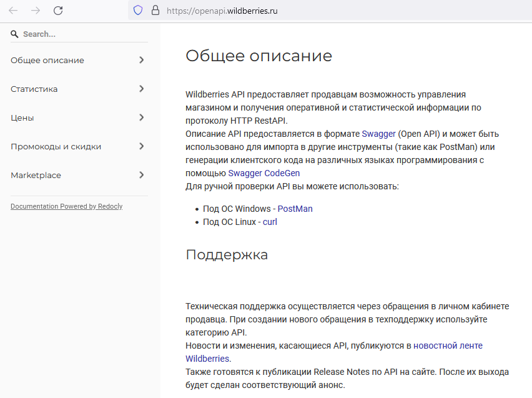Reload the page with the refresh icon
Image resolution: width=532 pixels, height=398 pixels.
(x=58, y=11)
